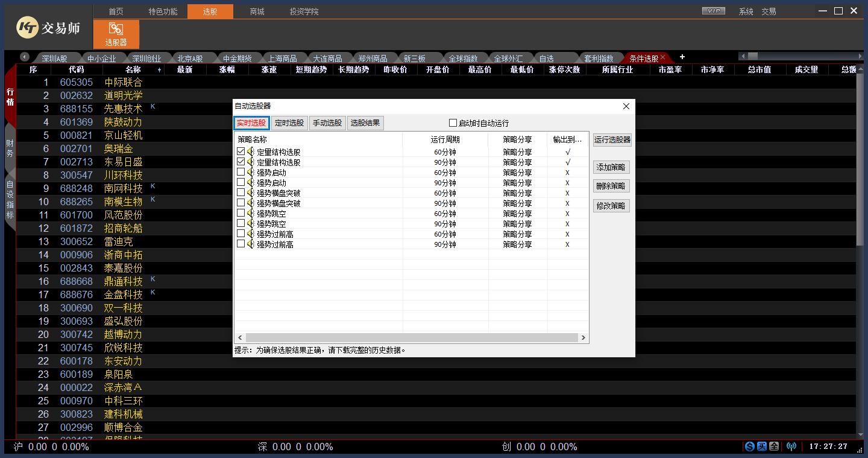868x458 pixels.
Task: Click 添加策略 button
Action: pyautogui.click(x=611, y=168)
